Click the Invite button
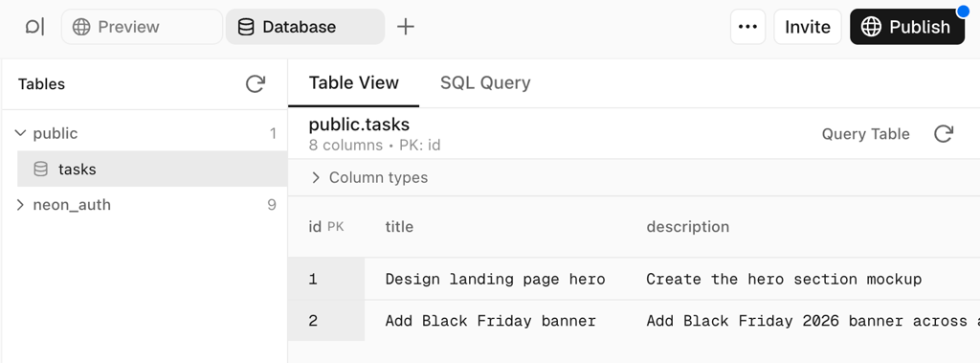Image resolution: width=980 pixels, height=363 pixels. [x=808, y=27]
